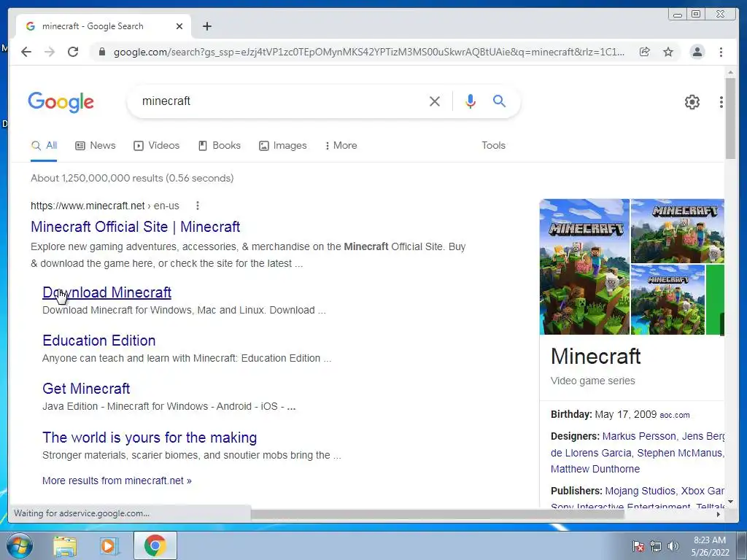Open The world is yours for the making
The image size is (747, 560).
(150, 437)
